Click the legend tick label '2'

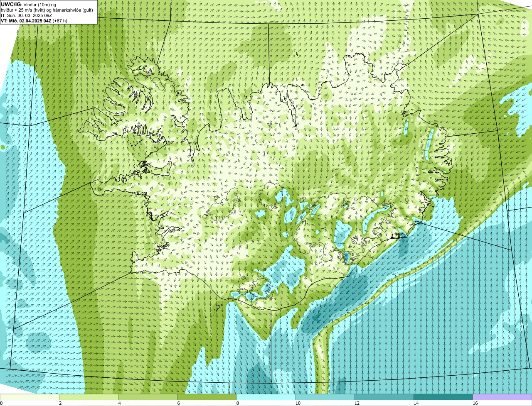click(x=60, y=403)
